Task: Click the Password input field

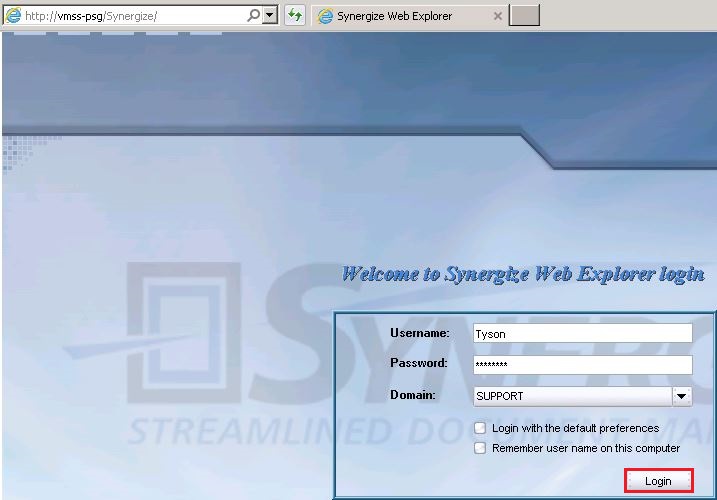Action: [583, 365]
